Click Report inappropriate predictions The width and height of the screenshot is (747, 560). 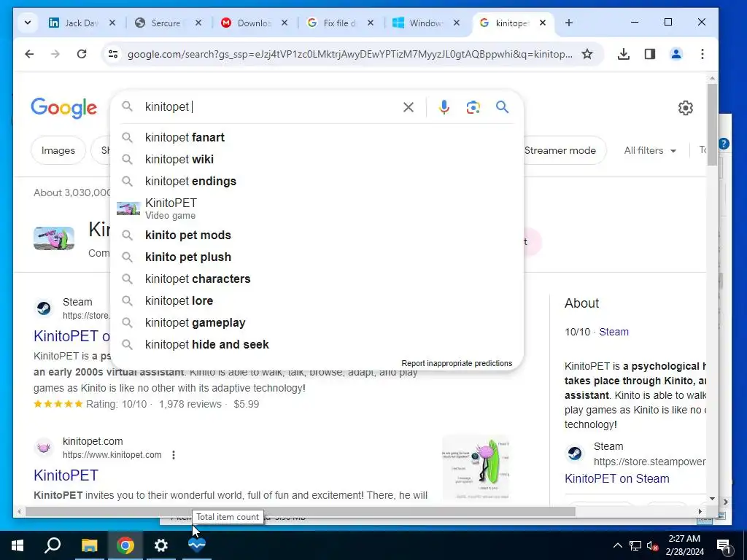click(x=457, y=363)
